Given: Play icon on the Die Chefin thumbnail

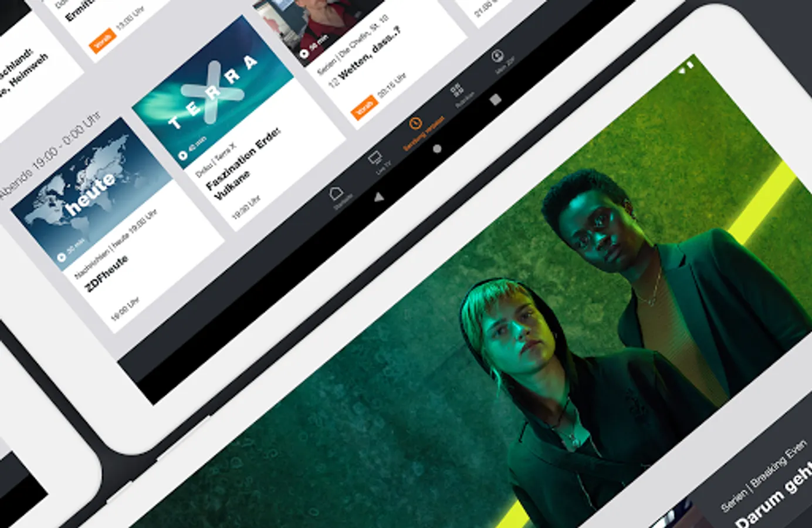Looking at the screenshot, I should click(304, 55).
